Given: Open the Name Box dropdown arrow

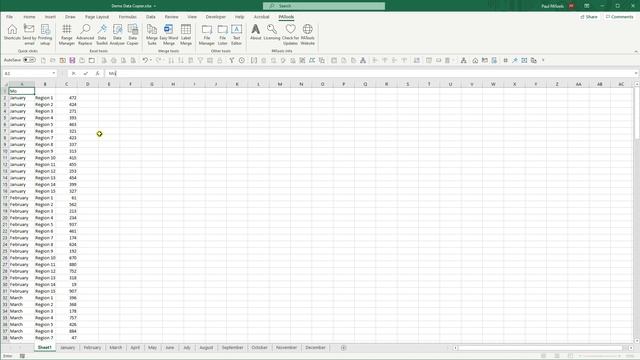Looking at the screenshot, I should (53, 73).
